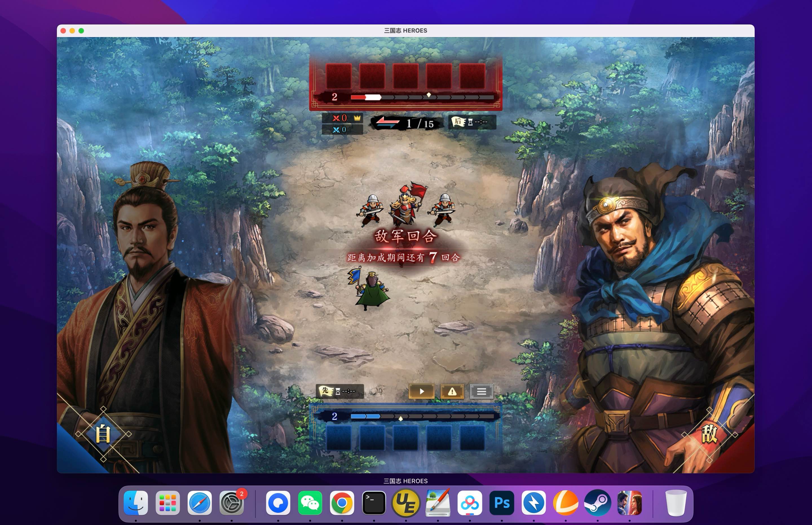Image resolution: width=812 pixels, height=525 pixels.
Task: Select the rightmost blue player card slot
Action: click(472, 438)
